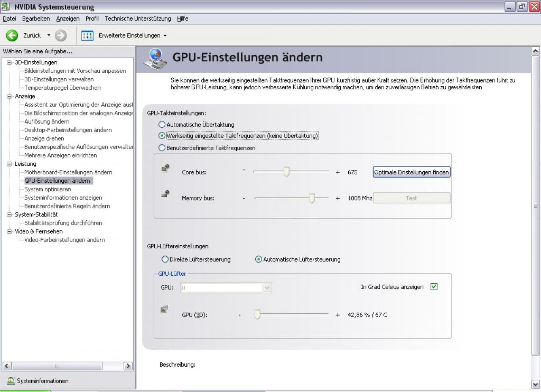Click the Core bus slider handle

[286, 172]
